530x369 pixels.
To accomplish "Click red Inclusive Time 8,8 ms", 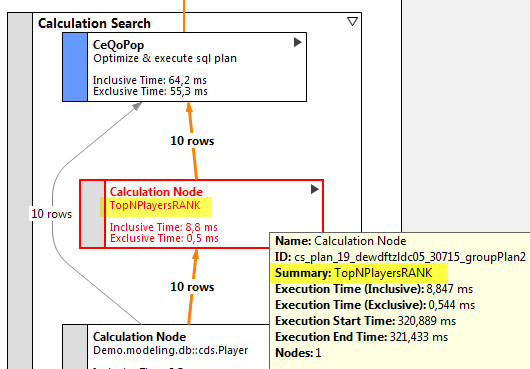I will tap(164, 227).
